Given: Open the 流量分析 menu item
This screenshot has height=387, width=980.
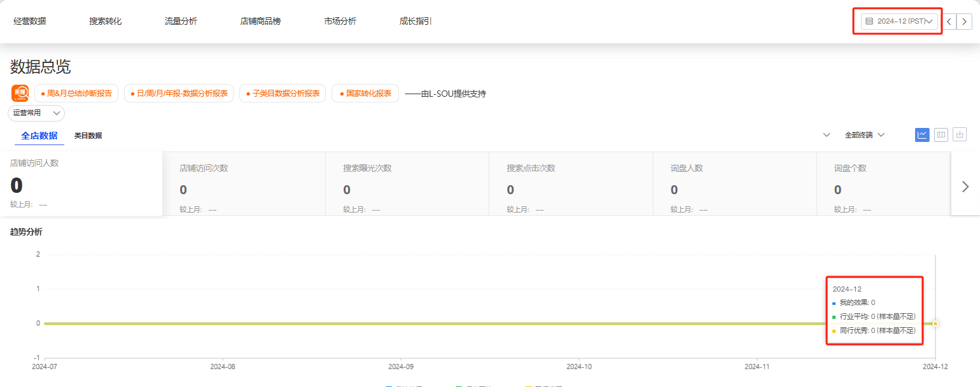Looking at the screenshot, I should (181, 21).
